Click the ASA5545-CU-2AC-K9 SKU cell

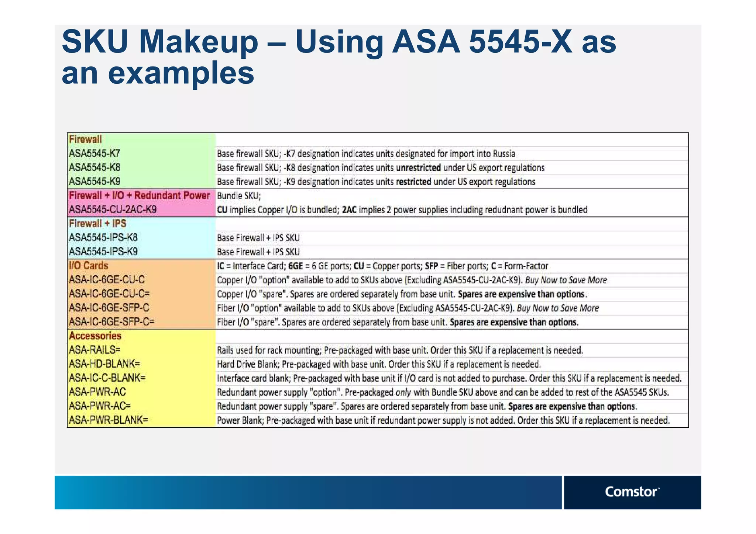pos(113,210)
